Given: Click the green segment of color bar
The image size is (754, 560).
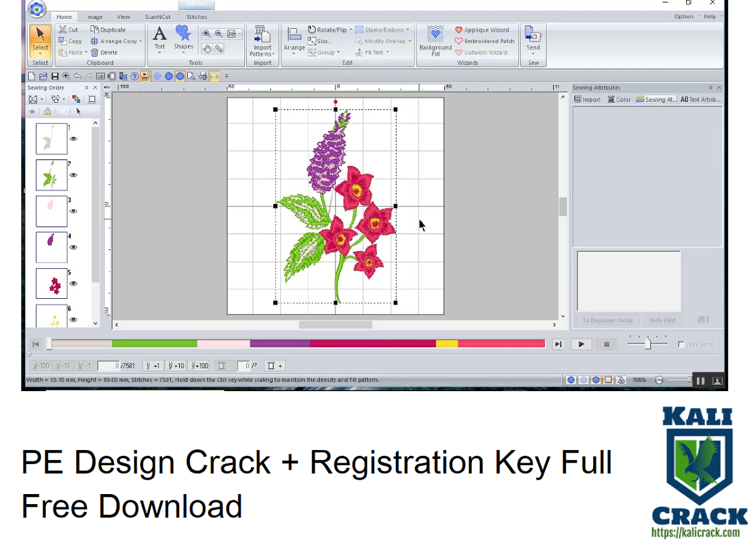Looking at the screenshot, I should (155, 343).
